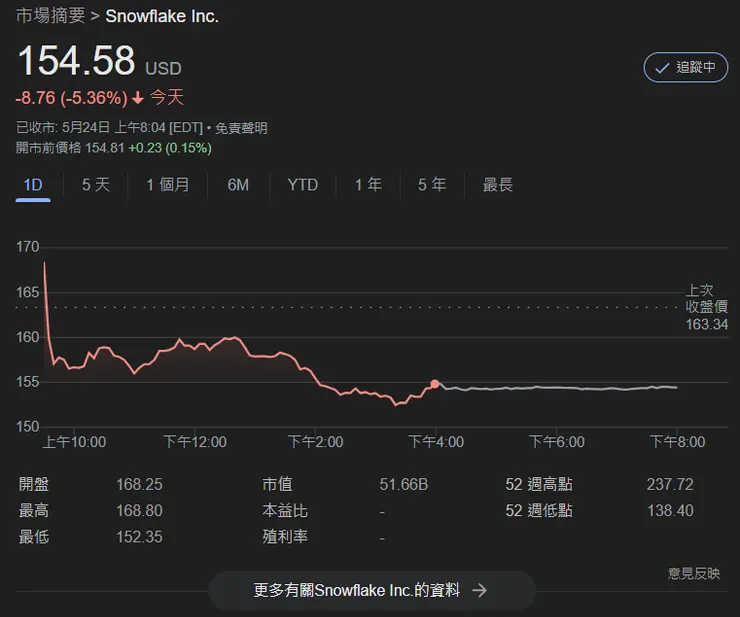Click the +0.23 (0.15%) pre-market change

click(x=170, y=148)
